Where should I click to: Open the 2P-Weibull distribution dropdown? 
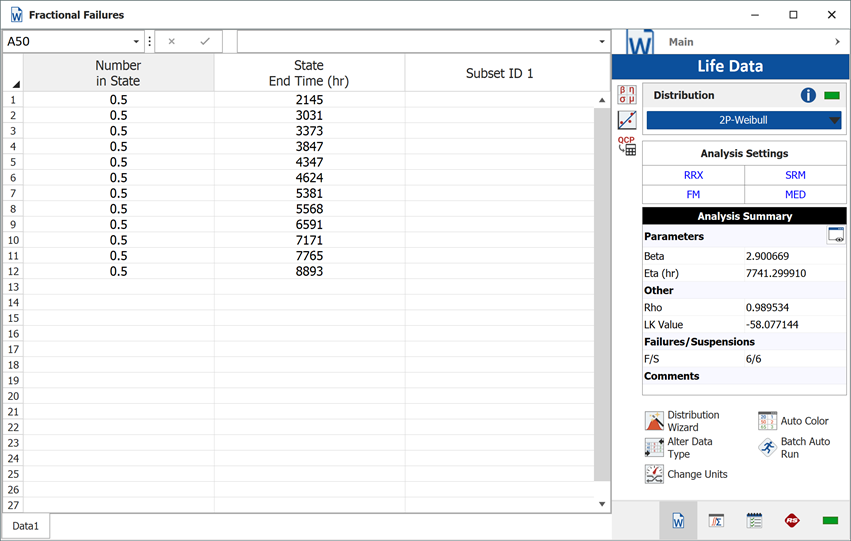(x=834, y=121)
